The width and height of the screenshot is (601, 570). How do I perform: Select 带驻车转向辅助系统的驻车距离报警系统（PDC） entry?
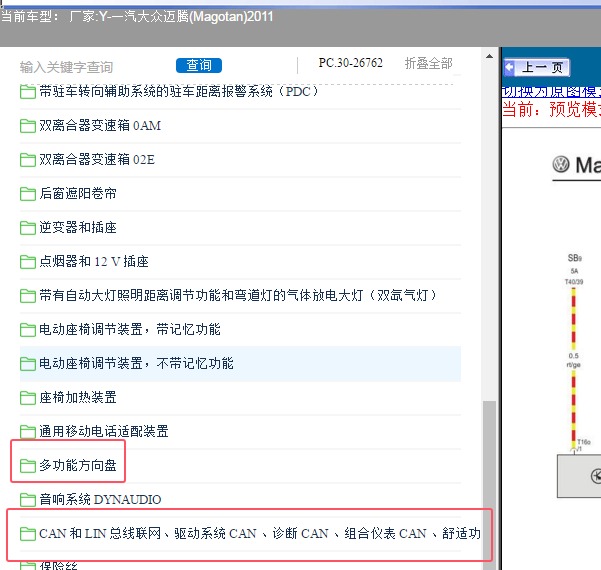[179, 92]
